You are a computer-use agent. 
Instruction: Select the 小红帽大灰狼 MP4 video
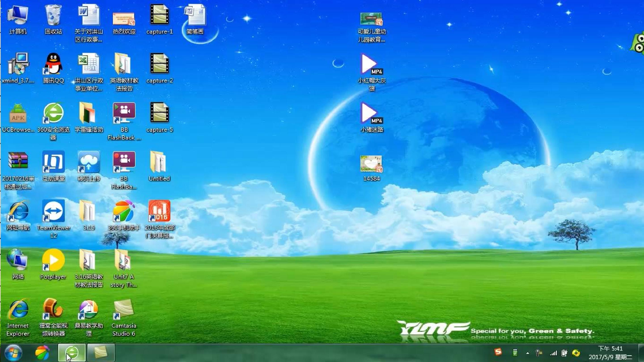(x=371, y=72)
